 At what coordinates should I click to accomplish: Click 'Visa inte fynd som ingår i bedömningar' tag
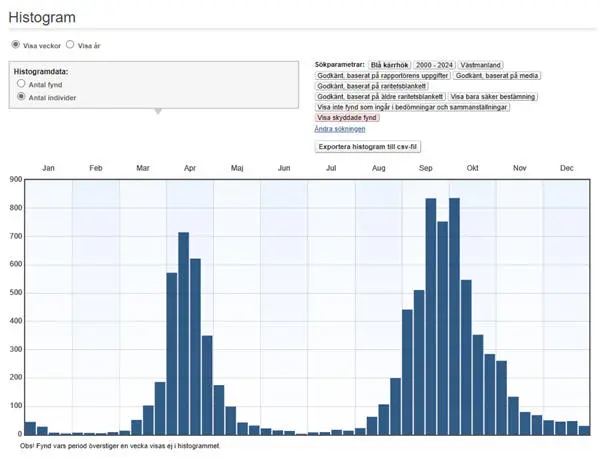[412, 107]
